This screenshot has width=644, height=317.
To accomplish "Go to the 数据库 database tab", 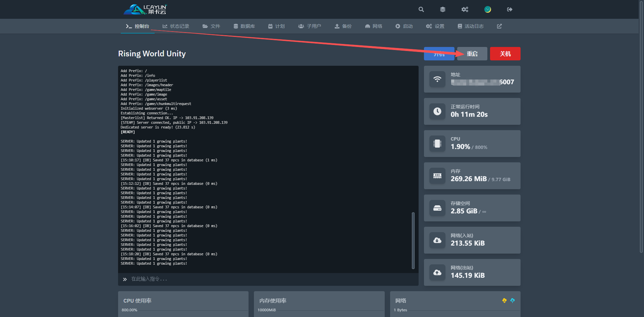I will coord(244,26).
